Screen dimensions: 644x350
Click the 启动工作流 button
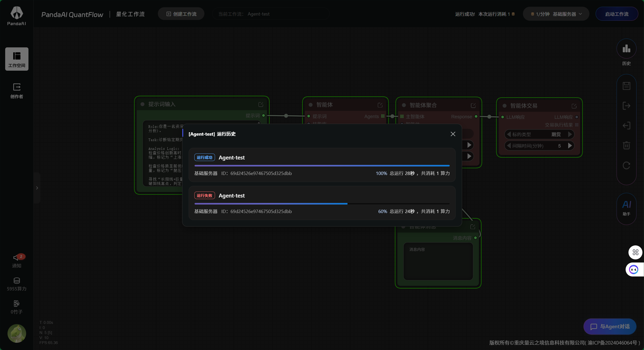click(x=617, y=14)
